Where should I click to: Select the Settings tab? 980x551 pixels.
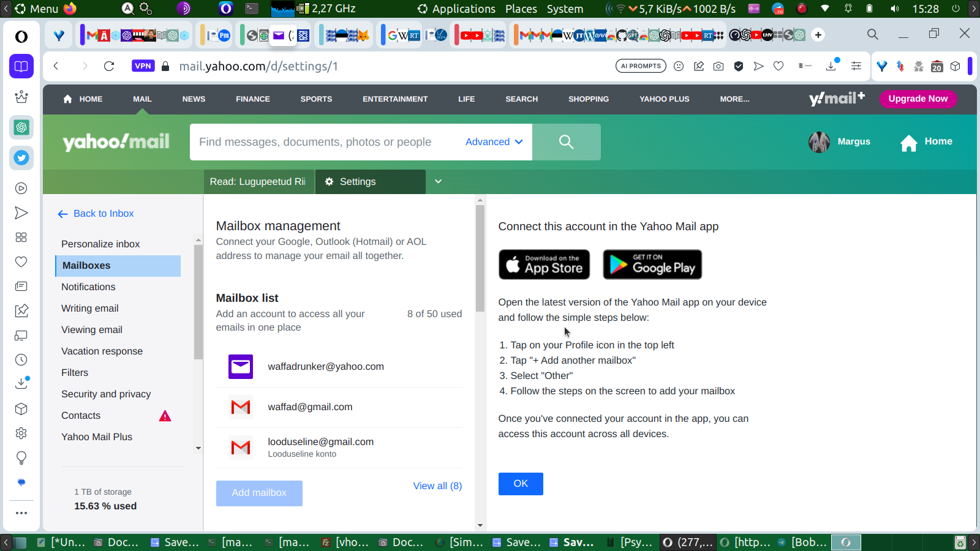pyautogui.click(x=371, y=182)
